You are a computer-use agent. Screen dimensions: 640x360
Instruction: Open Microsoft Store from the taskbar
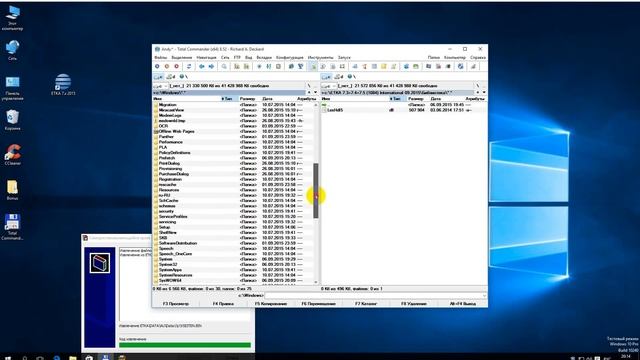[x=89, y=358]
